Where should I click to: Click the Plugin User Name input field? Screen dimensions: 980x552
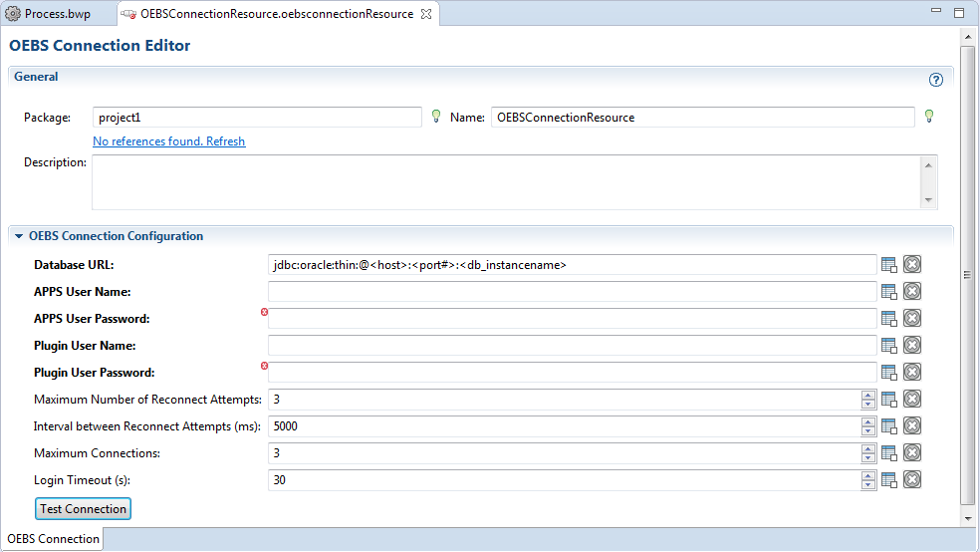click(x=572, y=345)
